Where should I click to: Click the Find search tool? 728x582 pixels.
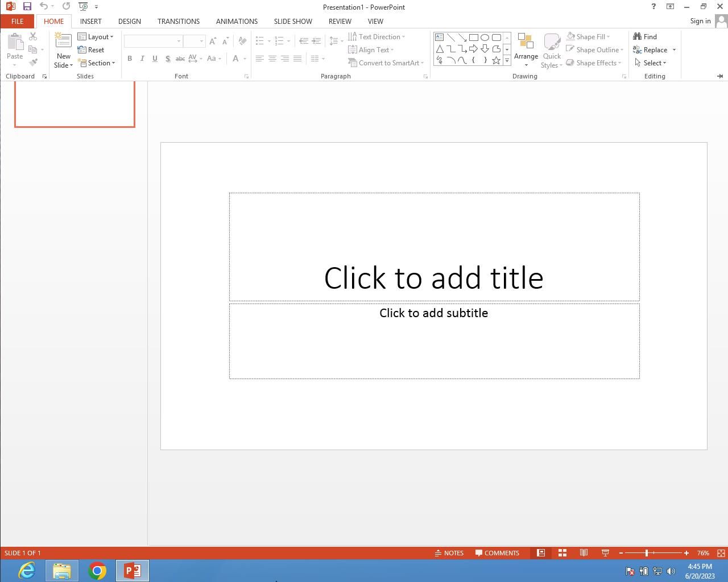click(645, 36)
